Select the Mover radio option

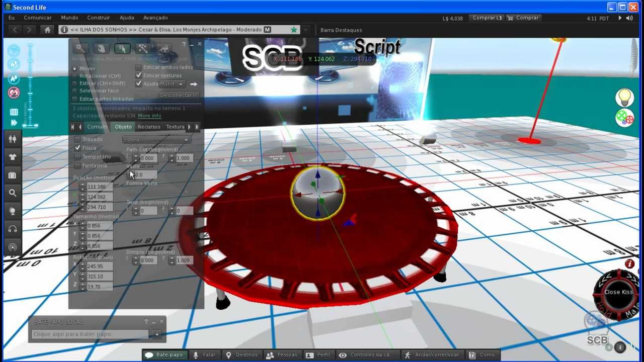(x=75, y=68)
